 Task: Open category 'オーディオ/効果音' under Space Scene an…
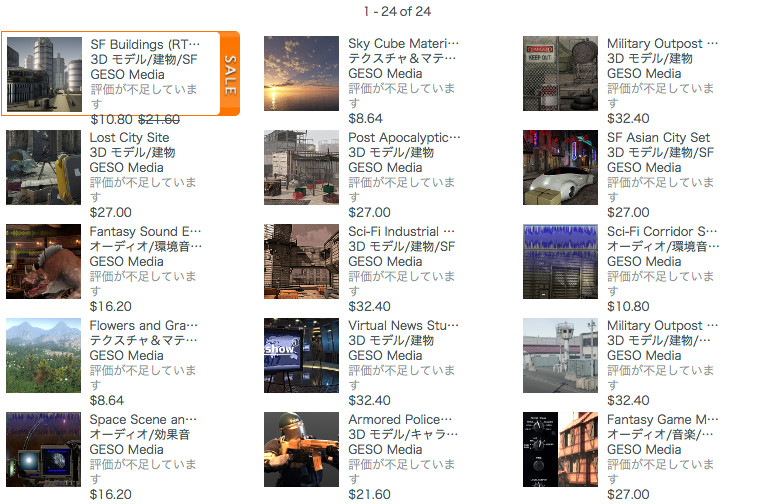(140, 434)
